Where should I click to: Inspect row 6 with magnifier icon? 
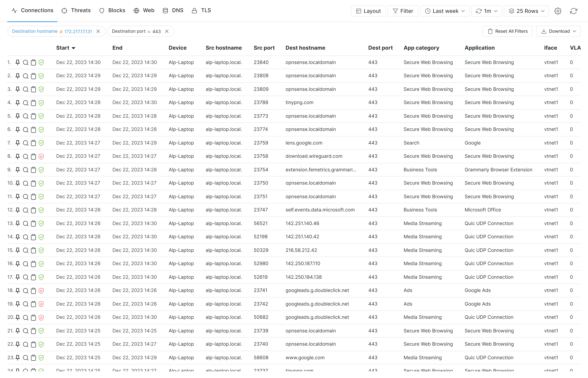(26, 130)
